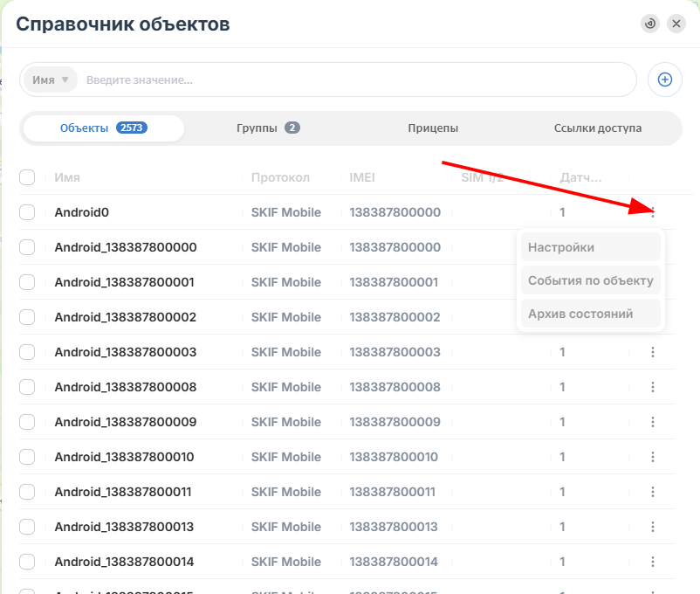The image size is (700, 594).
Task: Check the Android_138387800009 row checkbox
Action: coord(27,422)
